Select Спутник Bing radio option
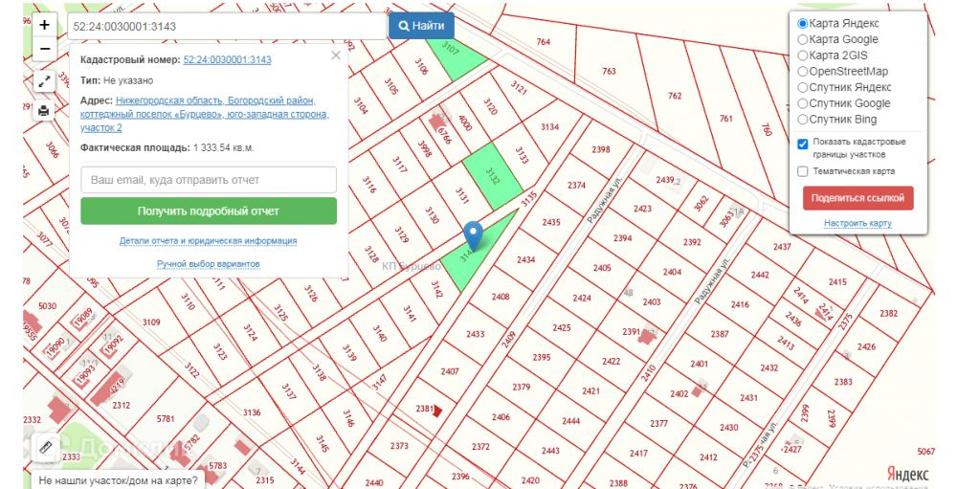The width and height of the screenshot is (980, 489). point(803,120)
